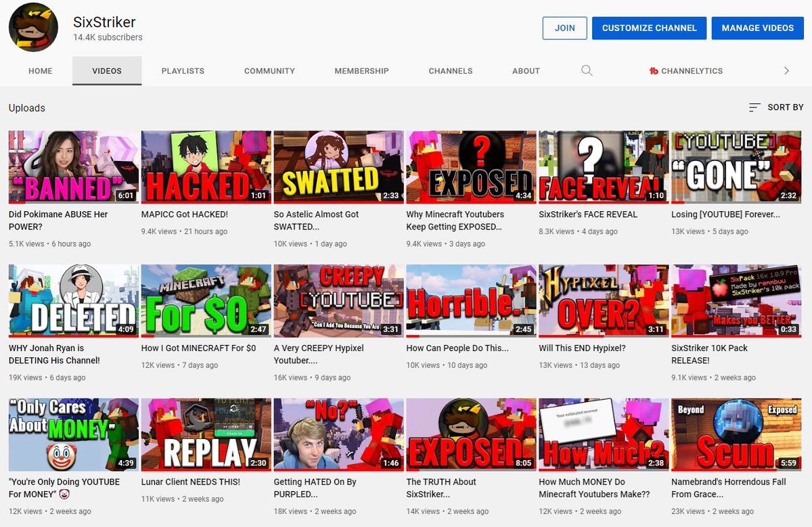Click title 'Will This END Hypixel?'

pos(582,348)
